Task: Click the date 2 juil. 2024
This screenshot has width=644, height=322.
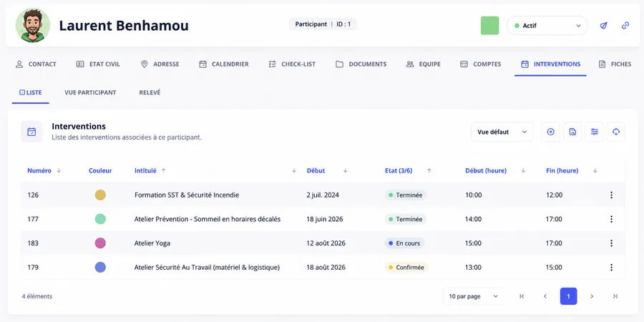Action: point(323,195)
